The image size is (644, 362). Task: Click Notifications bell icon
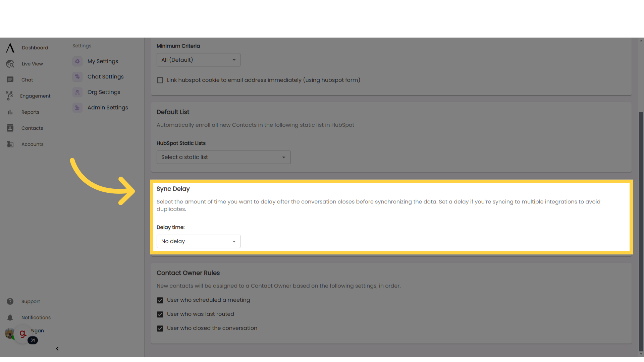click(10, 317)
